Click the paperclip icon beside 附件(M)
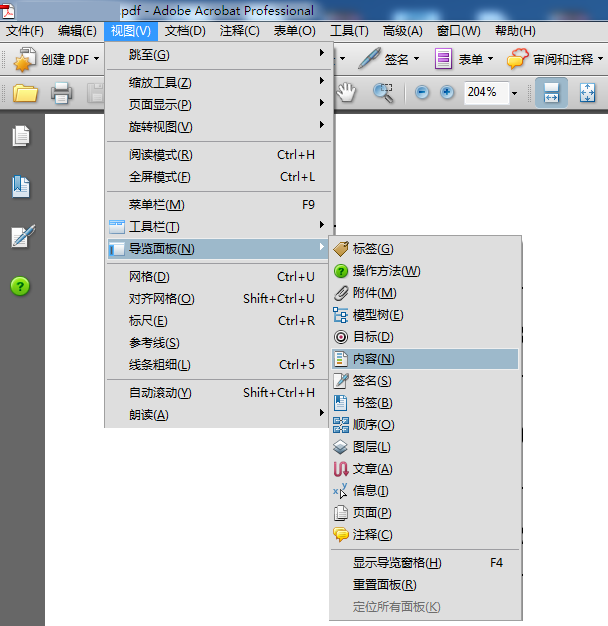Screen dimensions: 608x626 (341, 293)
